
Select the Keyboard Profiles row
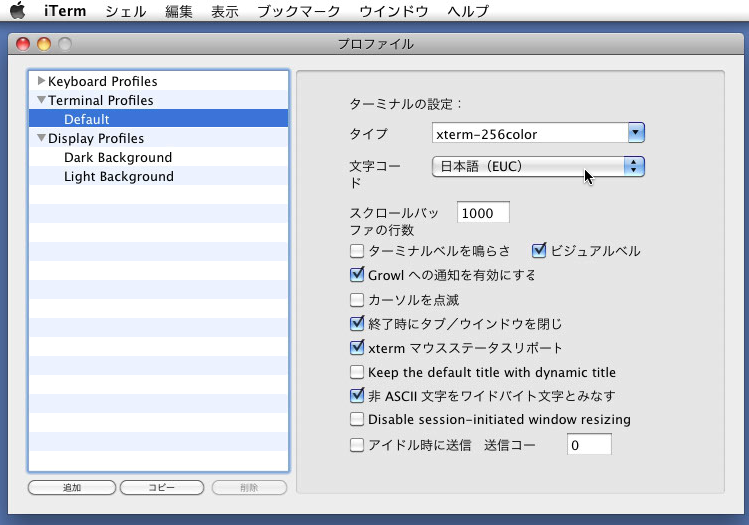pyautogui.click(x=159, y=81)
